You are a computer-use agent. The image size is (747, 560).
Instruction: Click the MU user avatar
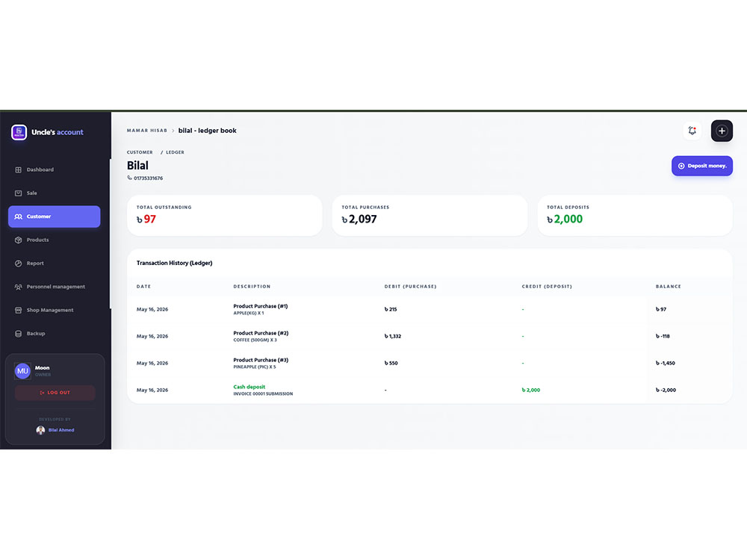(22, 371)
